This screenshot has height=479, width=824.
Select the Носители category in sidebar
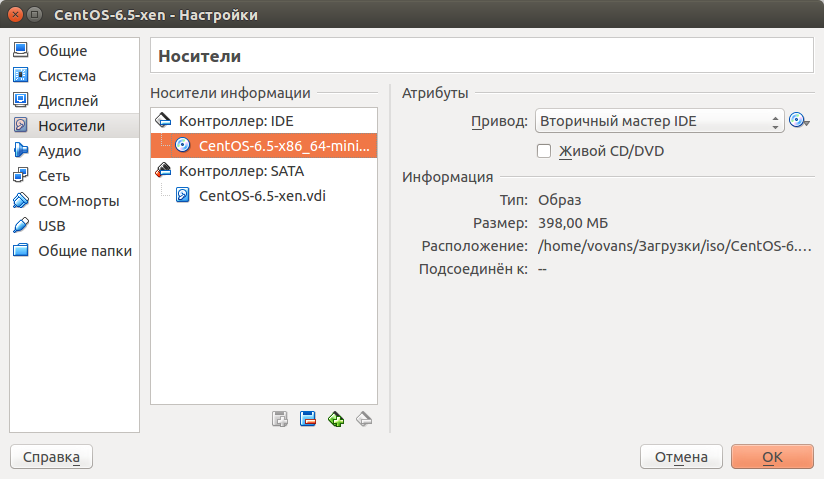pos(74,126)
